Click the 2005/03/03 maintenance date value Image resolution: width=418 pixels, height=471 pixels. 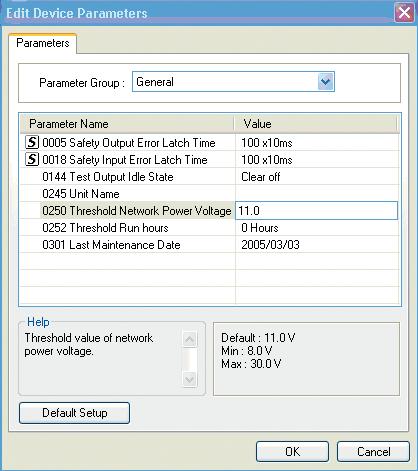[270, 245]
